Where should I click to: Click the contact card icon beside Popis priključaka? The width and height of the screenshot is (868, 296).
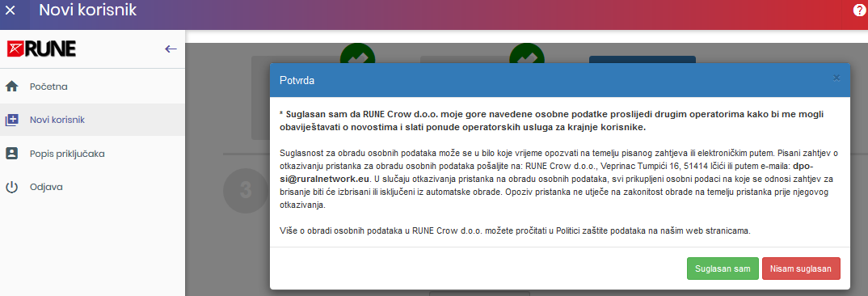point(11,154)
